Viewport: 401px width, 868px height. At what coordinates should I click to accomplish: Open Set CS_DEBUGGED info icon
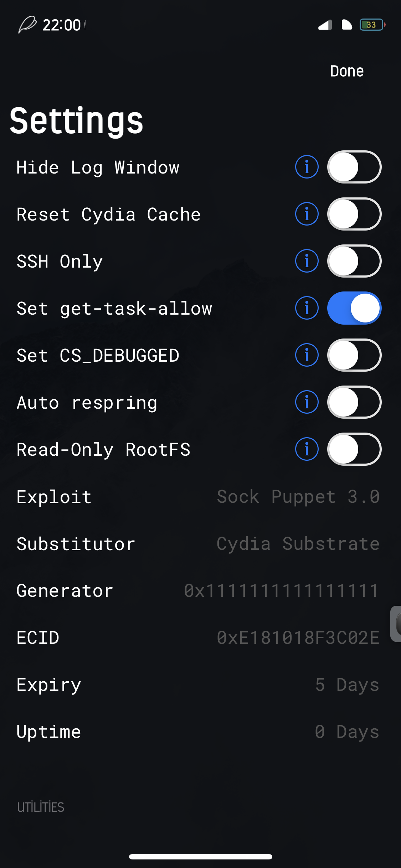coord(307,355)
